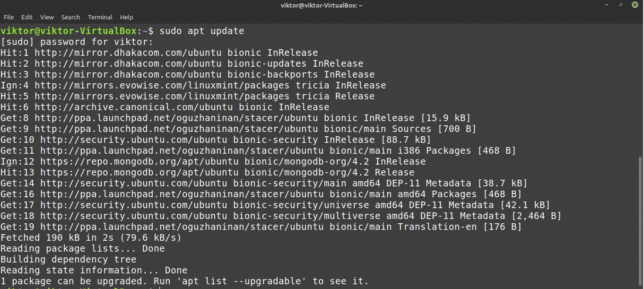The height and width of the screenshot is (289, 644).
Task: Open the Terminal menu
Action: pyautogui.click(x=100, y=17)
